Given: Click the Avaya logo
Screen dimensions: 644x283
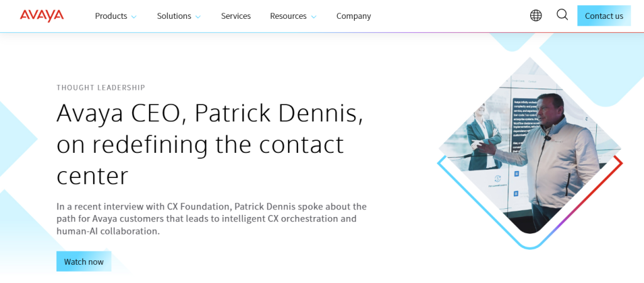Looking at the screenshot, I should [x=42, y=16].
